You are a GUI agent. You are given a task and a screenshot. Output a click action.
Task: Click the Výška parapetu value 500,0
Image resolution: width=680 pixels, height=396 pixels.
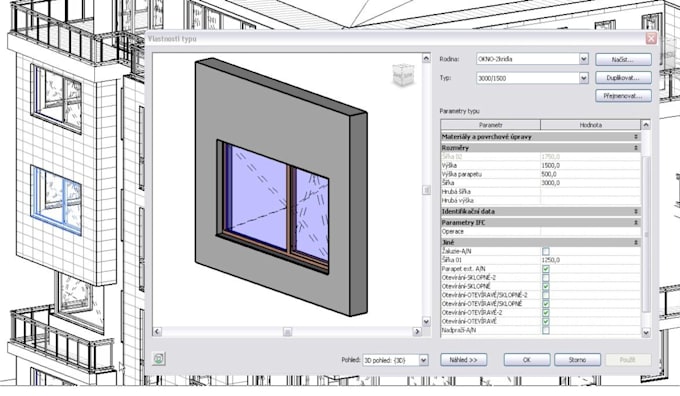click(590, 174)
